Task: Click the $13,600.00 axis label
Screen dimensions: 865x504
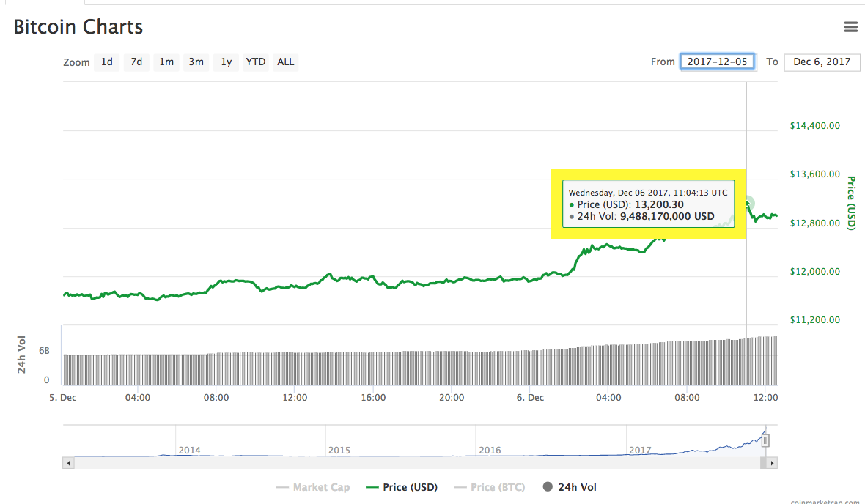Action: click(x=815, y=174)
